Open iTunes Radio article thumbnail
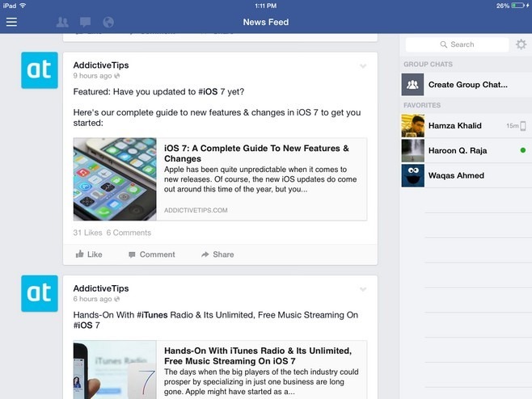Viewport: 532px width, 399px height. [x=115, y=370]
